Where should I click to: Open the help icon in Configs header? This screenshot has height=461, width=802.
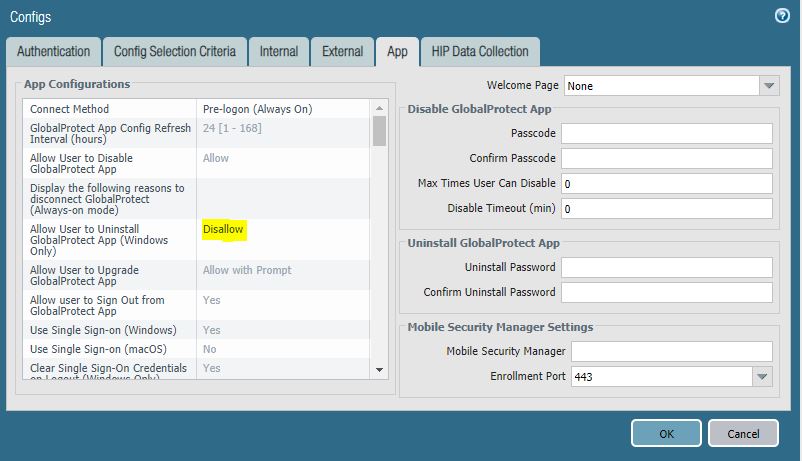[782, 16]
